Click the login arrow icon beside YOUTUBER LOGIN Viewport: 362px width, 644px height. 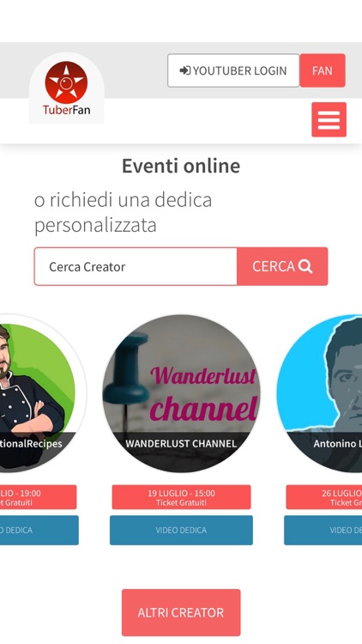pos(185,70)
